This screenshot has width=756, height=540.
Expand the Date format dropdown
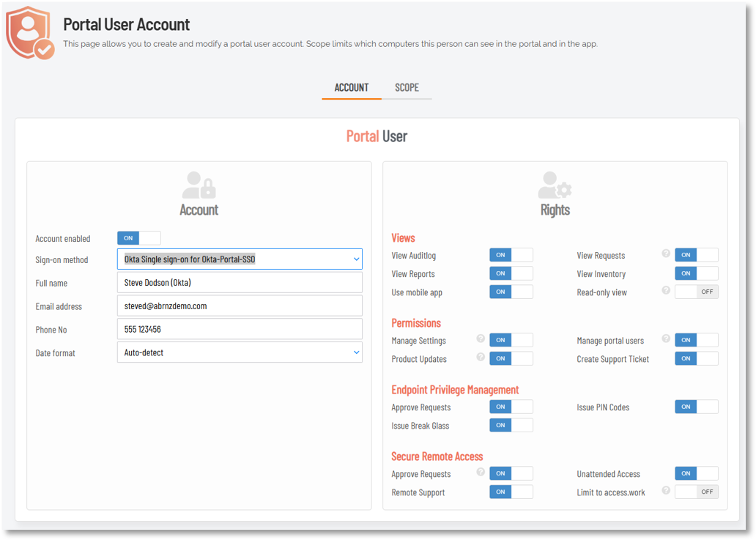tap(240, 352)
